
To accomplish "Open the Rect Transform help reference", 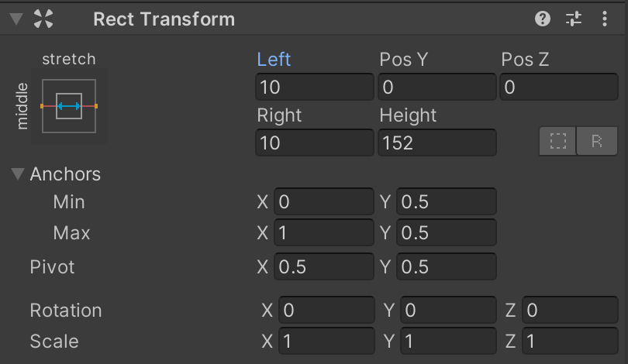I will tap(543, 19).
